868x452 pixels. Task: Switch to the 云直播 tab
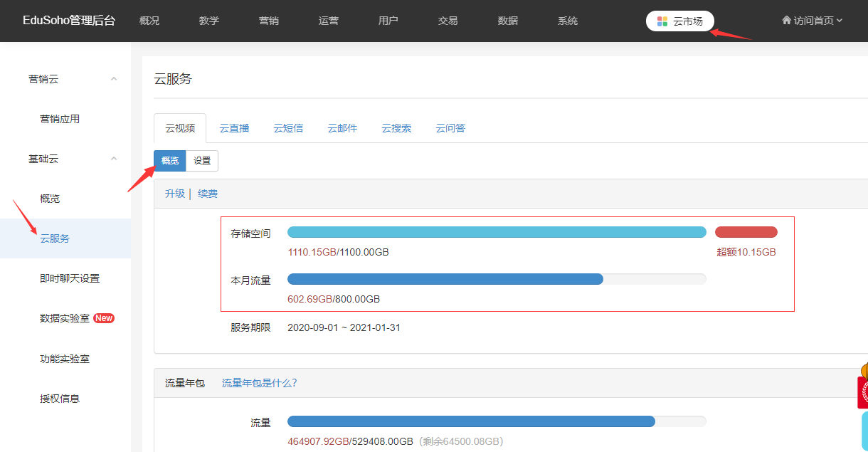[234, 128]
